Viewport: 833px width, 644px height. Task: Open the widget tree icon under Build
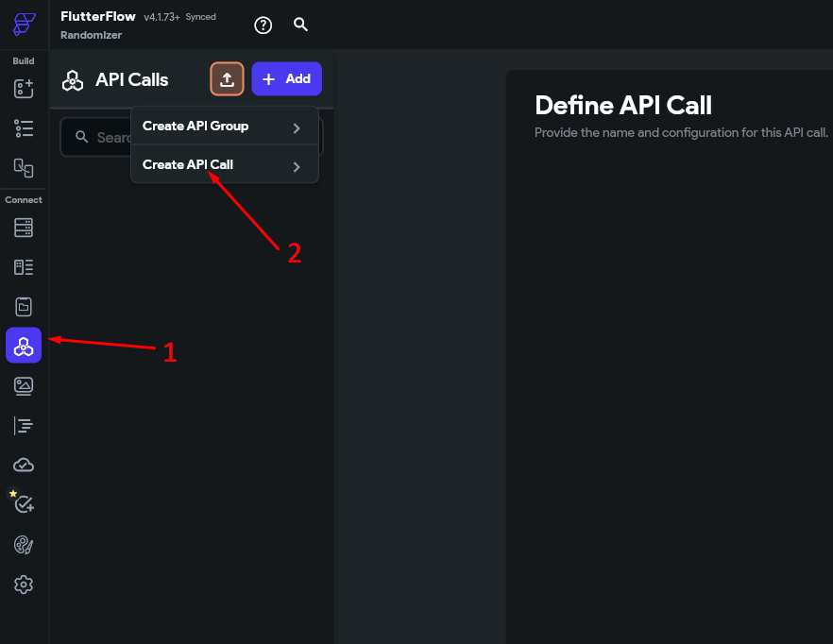click(x=23, y=127)
